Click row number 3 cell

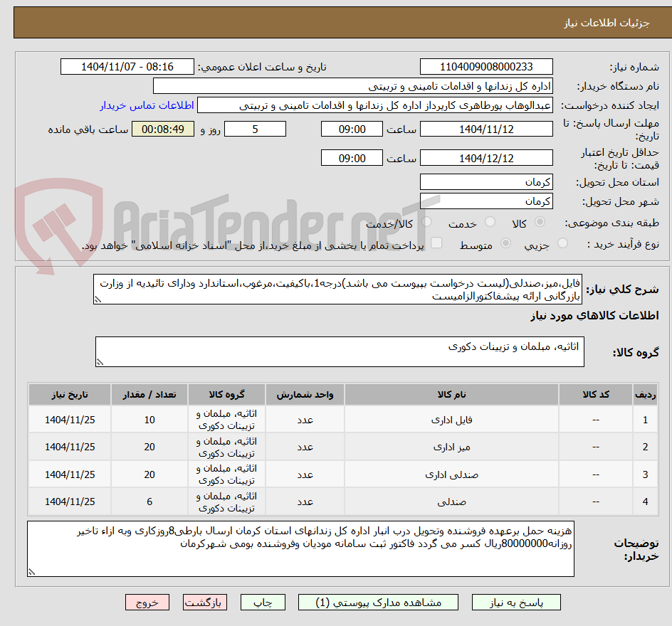[645, 474]
